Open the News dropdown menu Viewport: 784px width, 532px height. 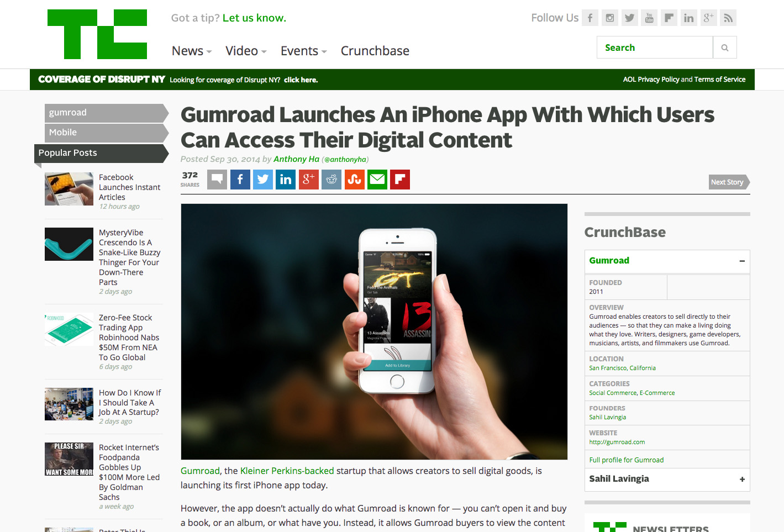[x=192, y=51]
